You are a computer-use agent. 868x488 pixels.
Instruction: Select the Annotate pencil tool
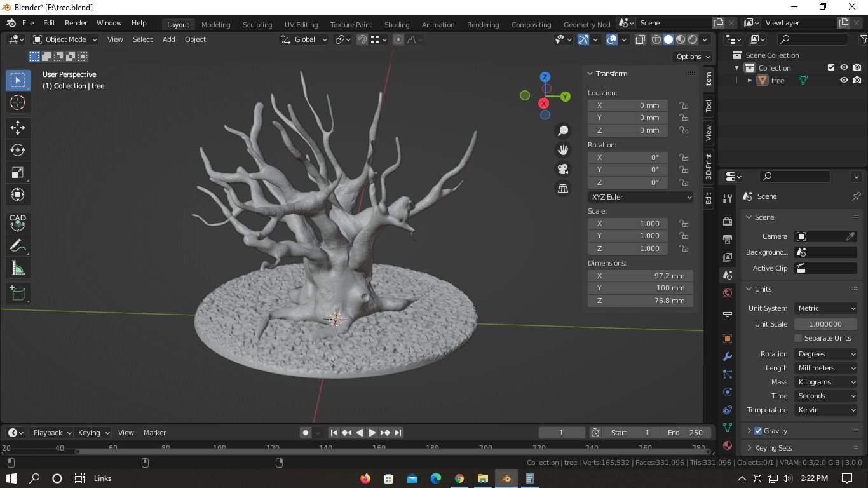18,246
